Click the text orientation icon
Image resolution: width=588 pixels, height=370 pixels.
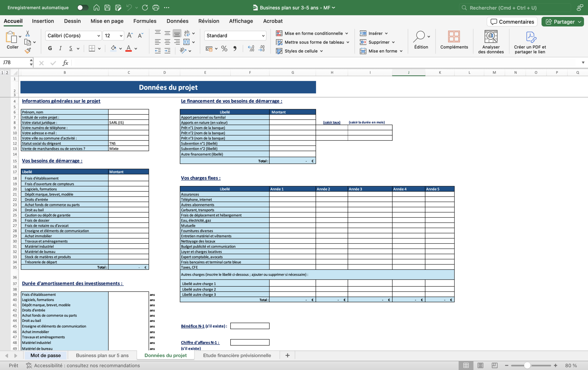coord(183,51)
